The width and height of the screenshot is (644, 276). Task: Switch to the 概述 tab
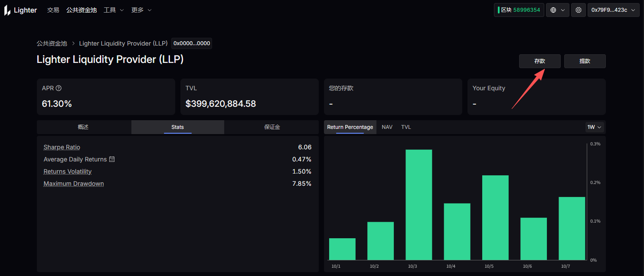[83, 127]
